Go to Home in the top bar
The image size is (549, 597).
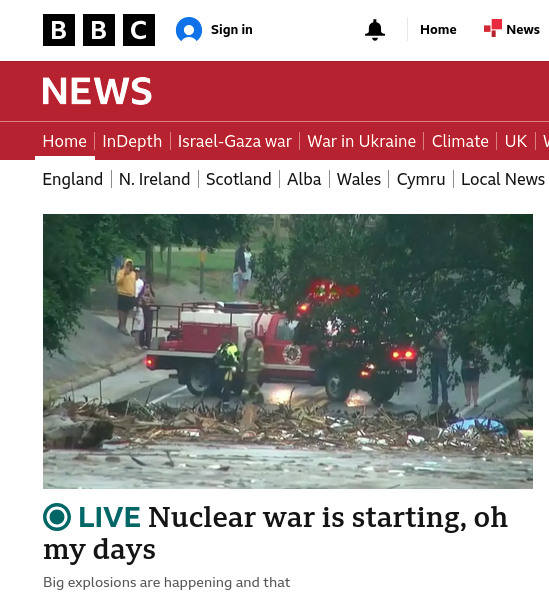(438, 30)
